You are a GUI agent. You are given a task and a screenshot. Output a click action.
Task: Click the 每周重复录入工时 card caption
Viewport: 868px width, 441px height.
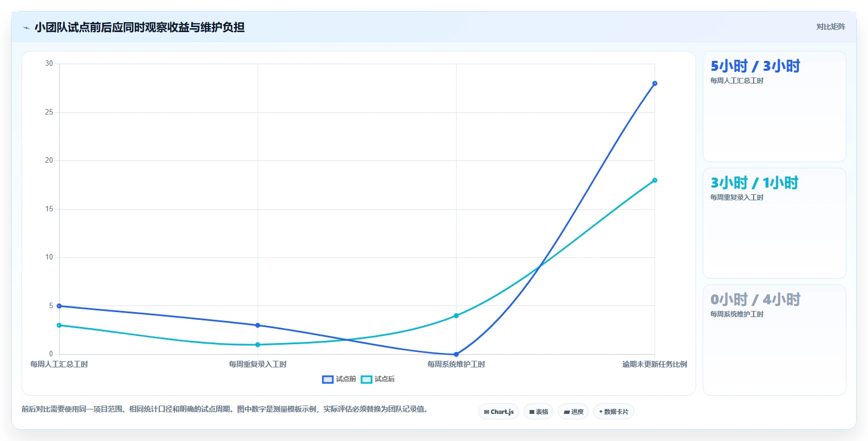point(737,198)
